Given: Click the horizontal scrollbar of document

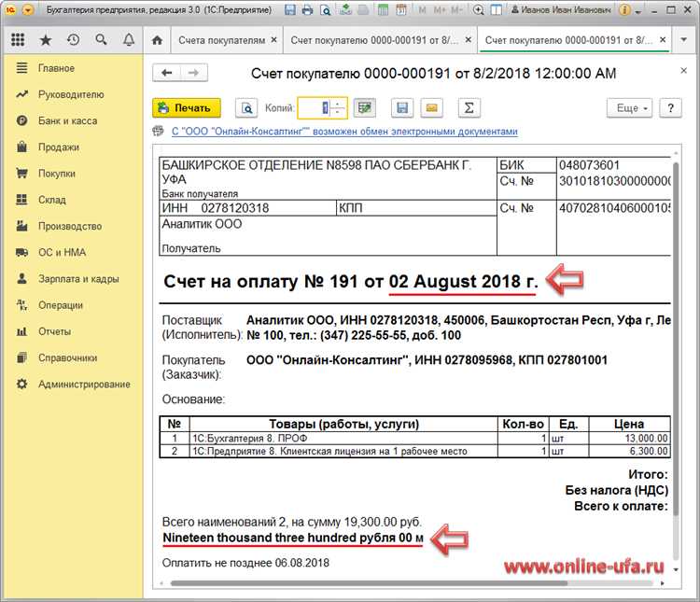Looking at the screenshot, I should tap(369, 583).
